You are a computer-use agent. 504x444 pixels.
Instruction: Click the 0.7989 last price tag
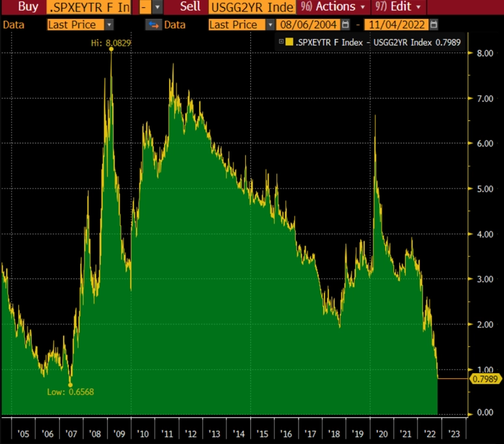(485, 379)
